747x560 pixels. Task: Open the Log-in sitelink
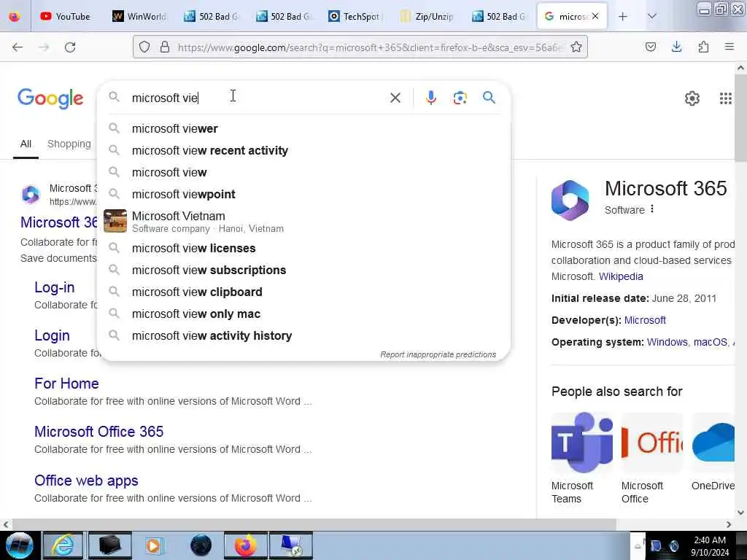(x=54, y=287)
